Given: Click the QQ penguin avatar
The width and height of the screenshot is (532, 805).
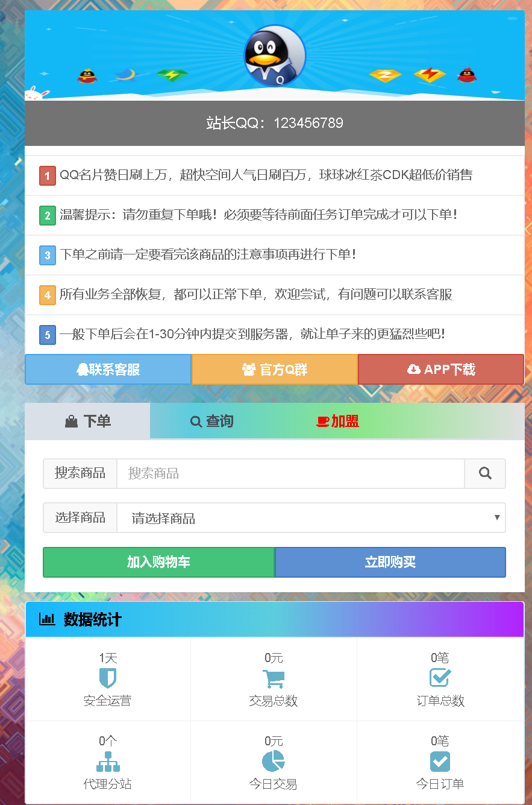Looking at the screenshot, I should coord(275,56).
